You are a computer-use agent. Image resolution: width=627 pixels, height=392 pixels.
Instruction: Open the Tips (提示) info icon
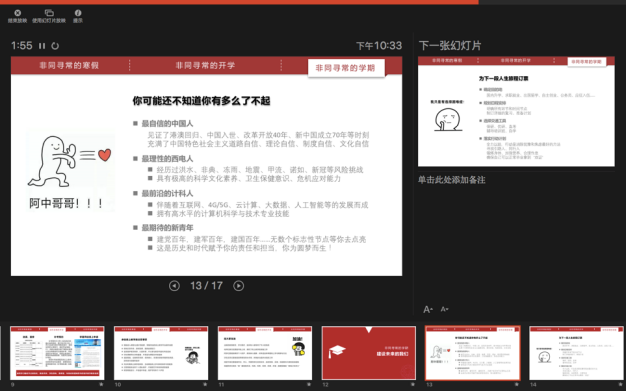click(78, 13)
